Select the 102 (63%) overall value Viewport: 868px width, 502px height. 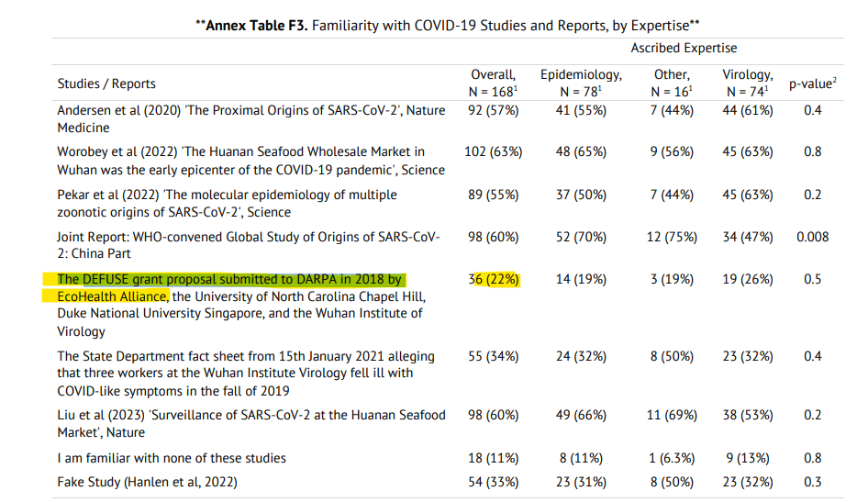(493, 151)
